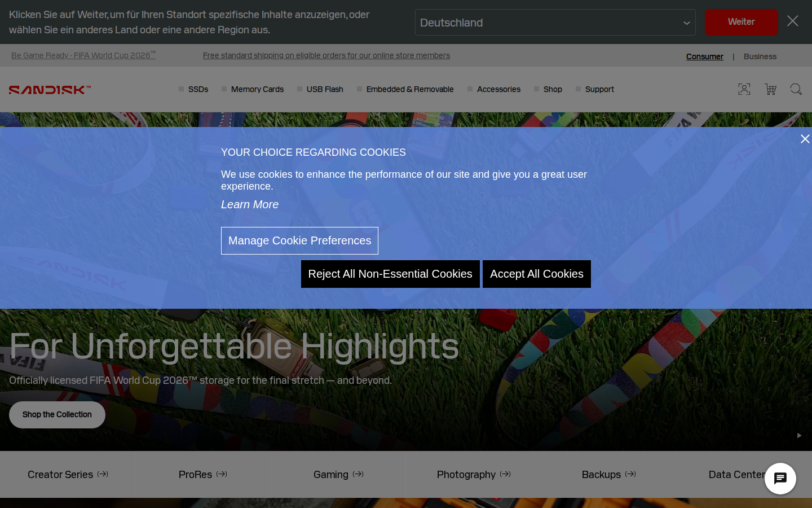Click Shop the Collection button

tap(57, 415)
